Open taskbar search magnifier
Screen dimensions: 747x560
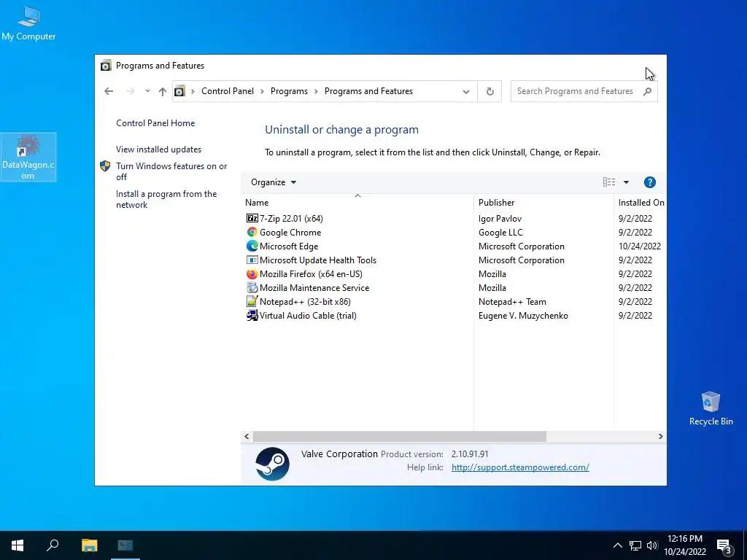click(x=53, y=545)
